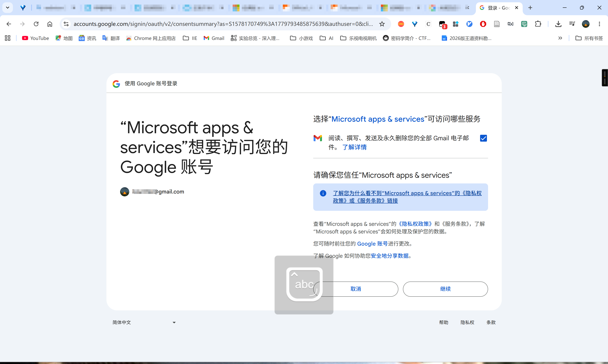Open the 隐私权 footer link

coord(467,322)
